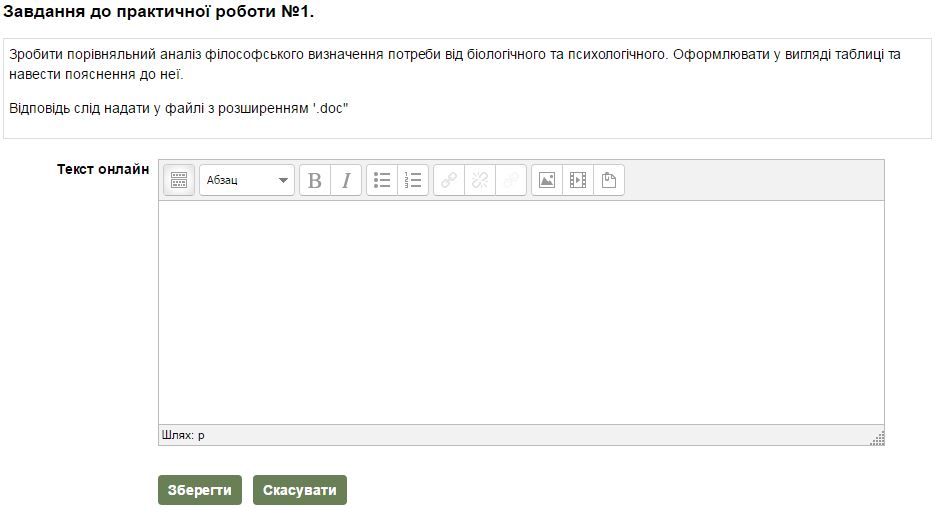Insert an image into the editor
The width and height of the screenshot is (941, 510).
click(x=547, y=180)
